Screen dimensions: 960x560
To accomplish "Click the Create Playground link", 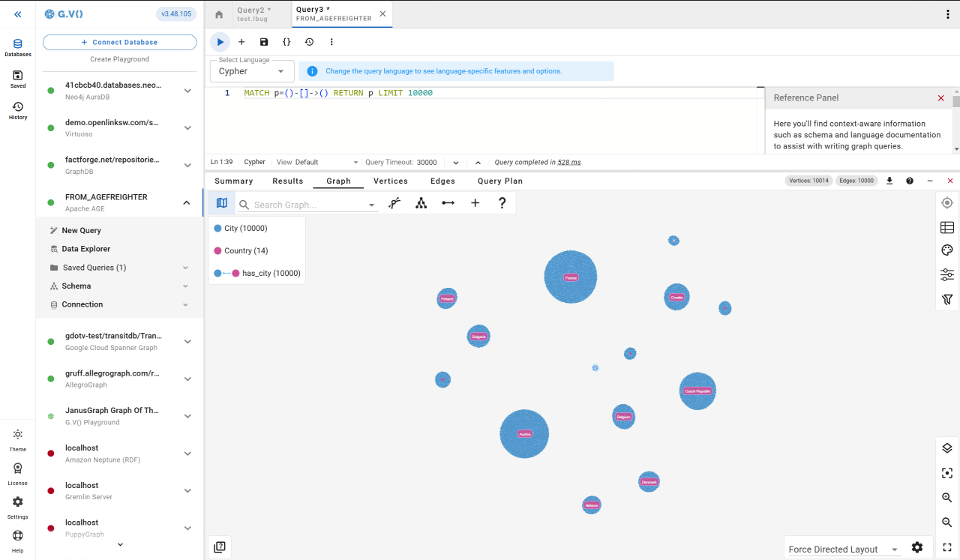I will pos(120,59).
